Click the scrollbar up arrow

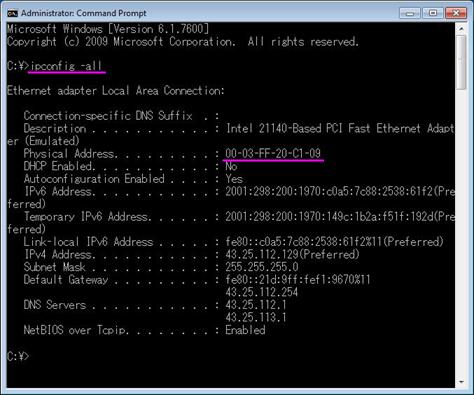[461, 29]
